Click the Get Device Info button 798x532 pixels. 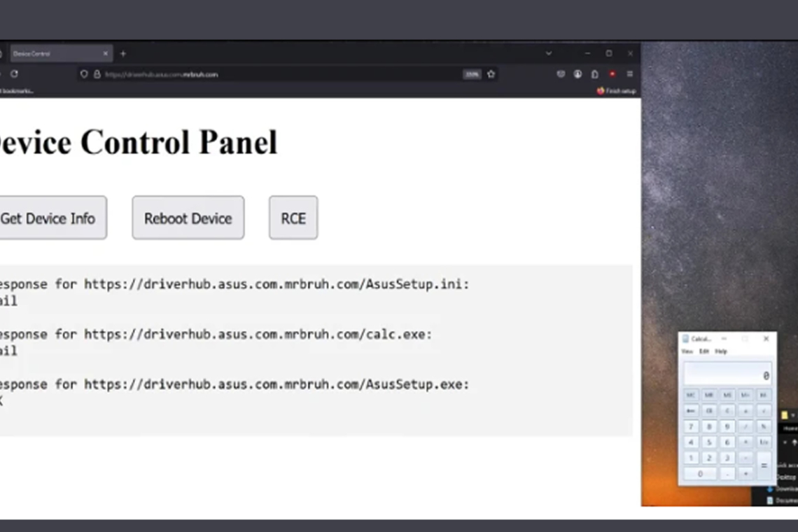tap(48, 218)
